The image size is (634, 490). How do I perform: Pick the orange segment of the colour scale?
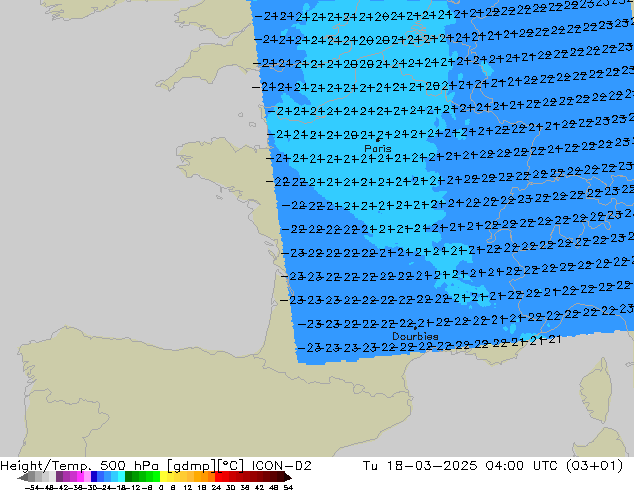coord(204,477)
